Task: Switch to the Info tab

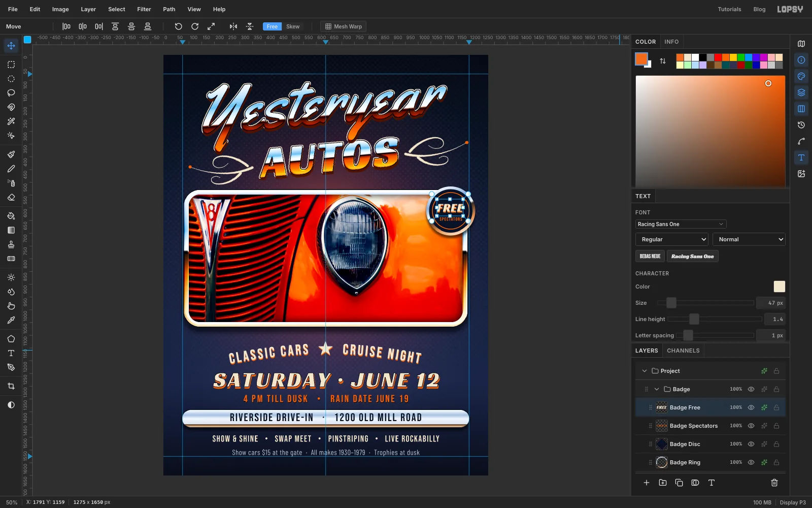Action: click(671, 42)
